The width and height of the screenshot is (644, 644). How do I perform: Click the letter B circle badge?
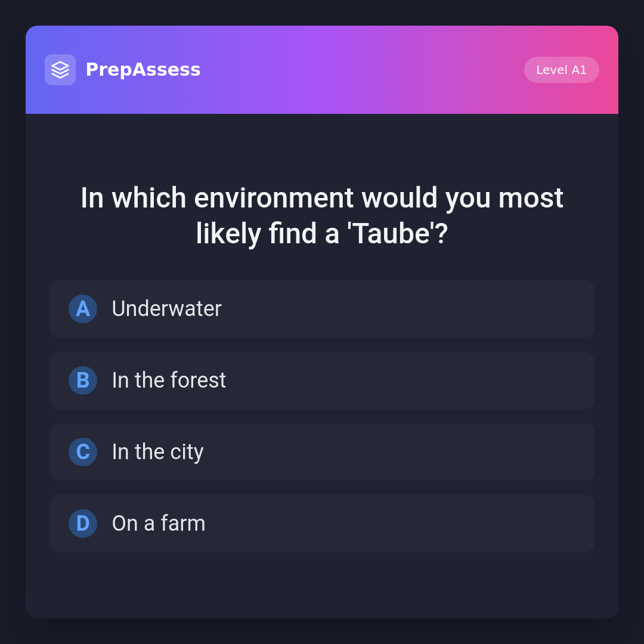click(83, 380)
